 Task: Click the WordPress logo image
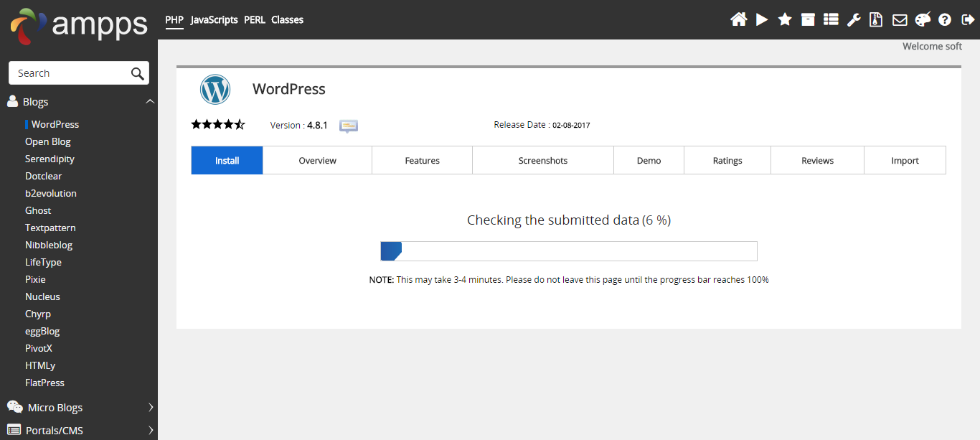215,90
